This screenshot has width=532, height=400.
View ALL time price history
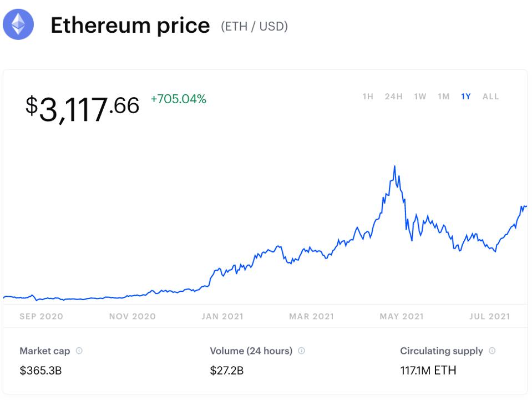point(490,97)
